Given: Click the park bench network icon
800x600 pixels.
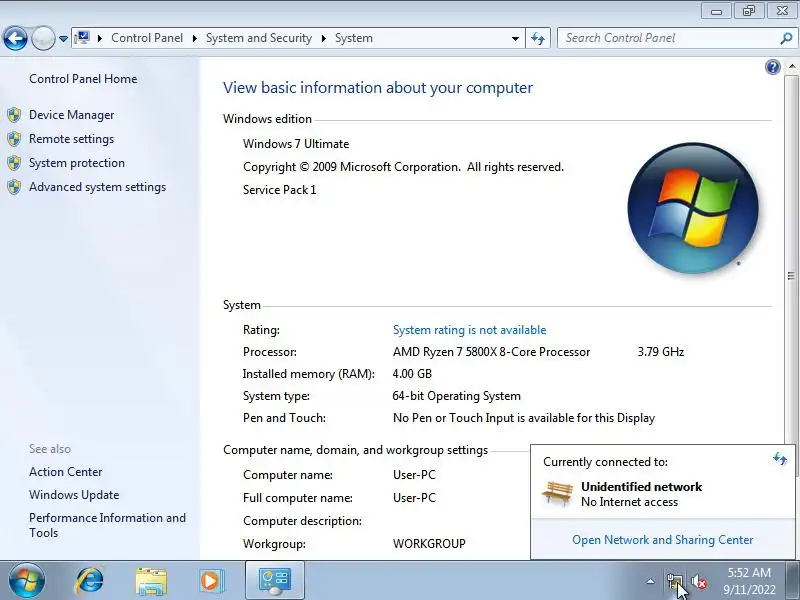Looking at the screenshot, I should [557, 494].
